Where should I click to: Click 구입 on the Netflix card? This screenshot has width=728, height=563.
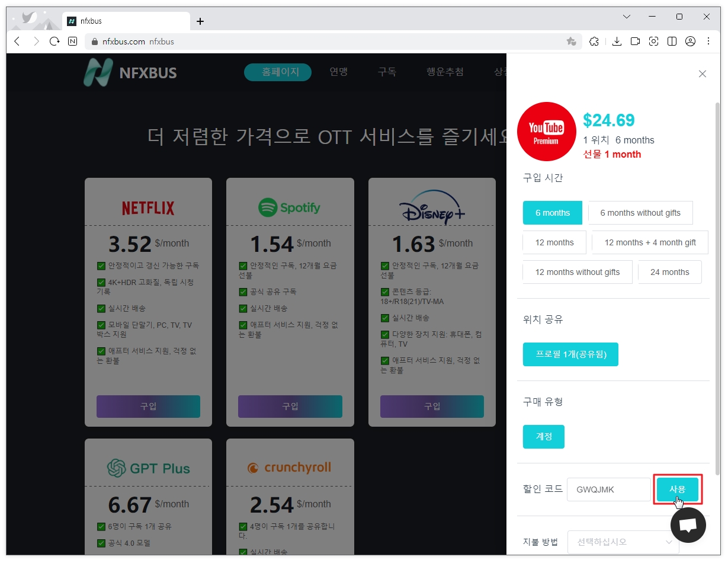(x=148, y=407)
